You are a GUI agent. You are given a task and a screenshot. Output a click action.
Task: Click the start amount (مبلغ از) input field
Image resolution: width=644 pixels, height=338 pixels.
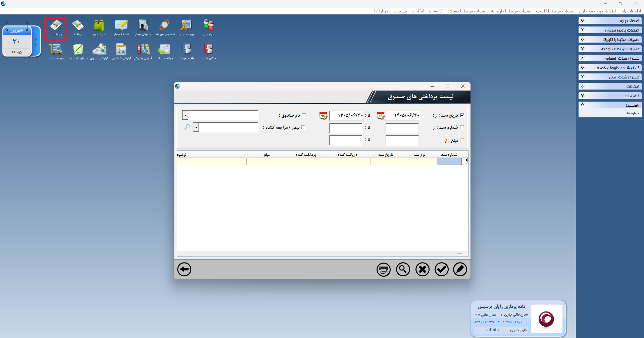(x=402, y=140)
